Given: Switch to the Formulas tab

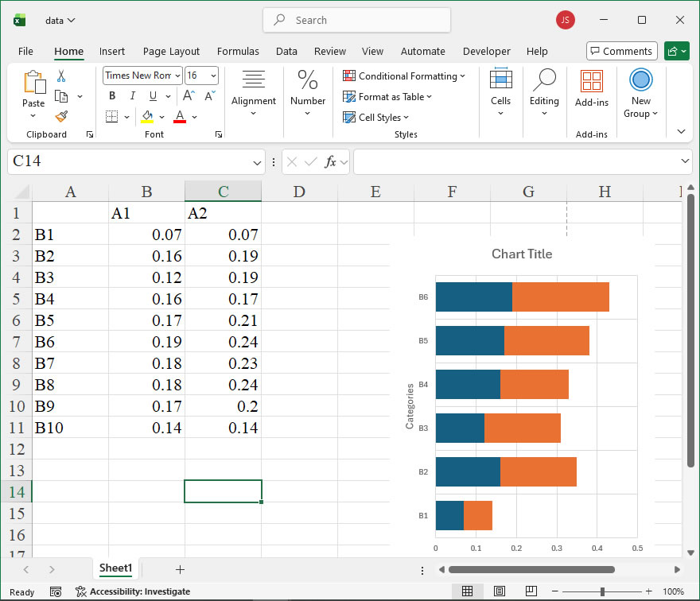Looking at the screenshot, I should pos(238,51).
